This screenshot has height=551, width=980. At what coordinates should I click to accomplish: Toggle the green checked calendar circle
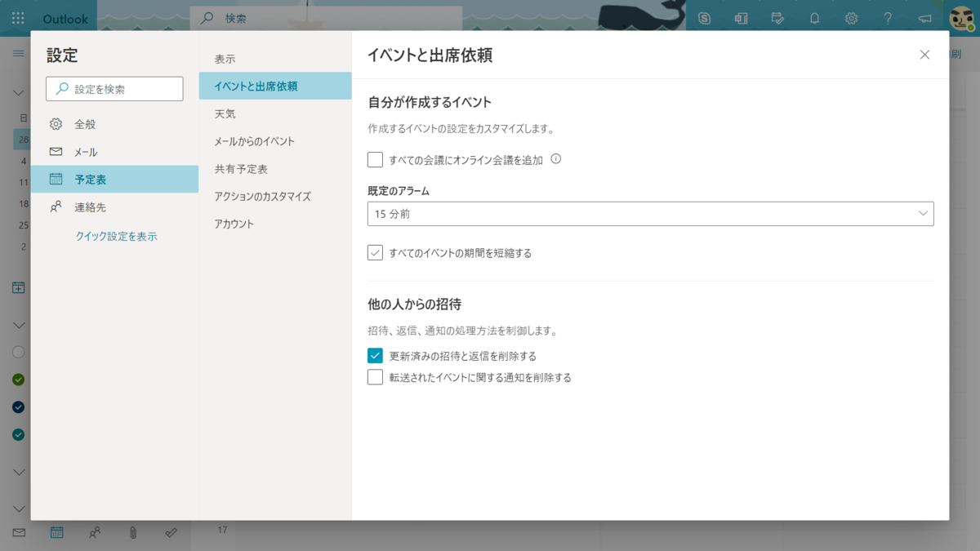(18, 380)
